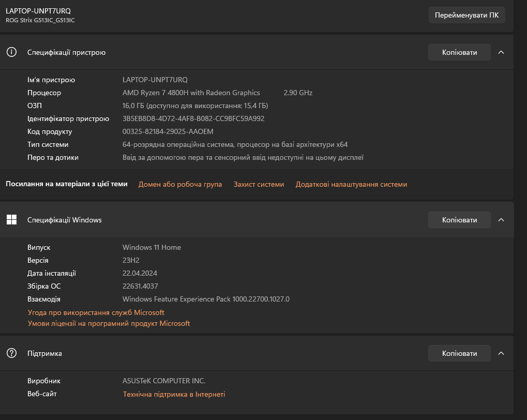Click the Специфікації Windows section heading

coord(64,220)
